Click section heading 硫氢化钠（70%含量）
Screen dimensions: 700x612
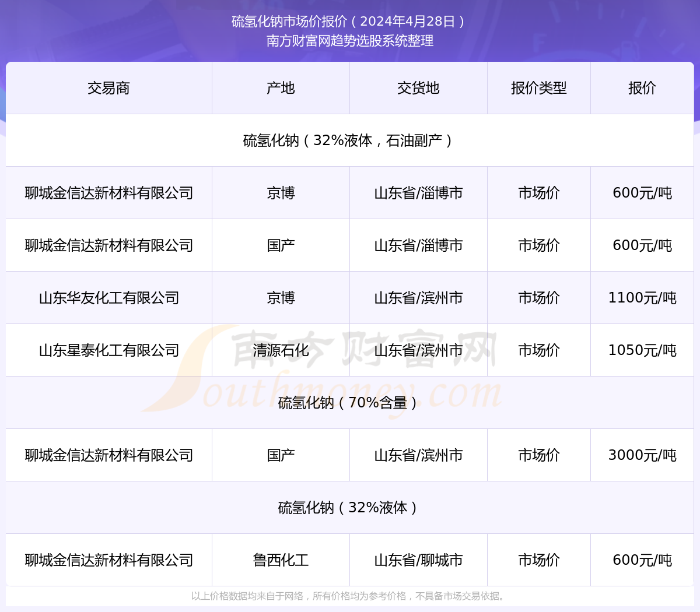(349, 403)
